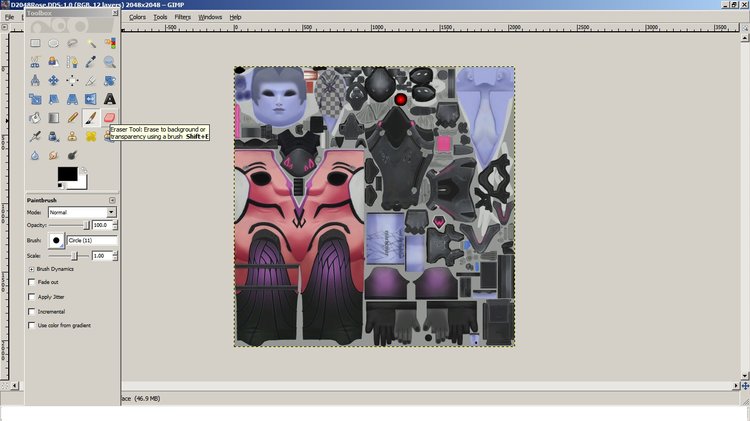
Task: Open the image navigation icon at bottom-right corner
Action: click(745, 385)
